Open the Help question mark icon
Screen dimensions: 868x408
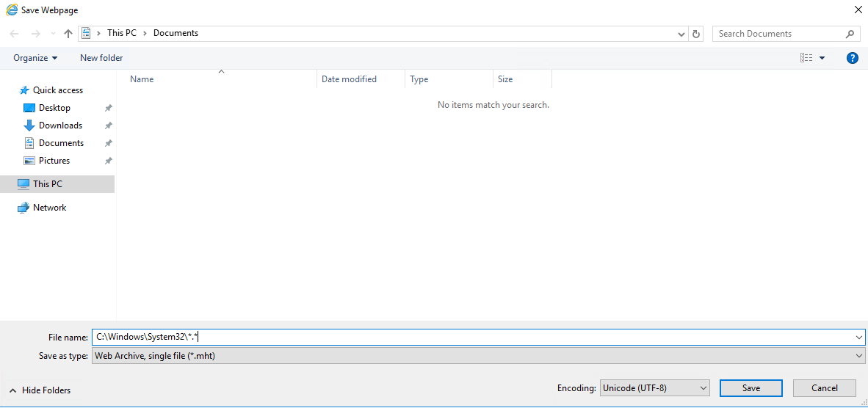click(x=853, y=58)
